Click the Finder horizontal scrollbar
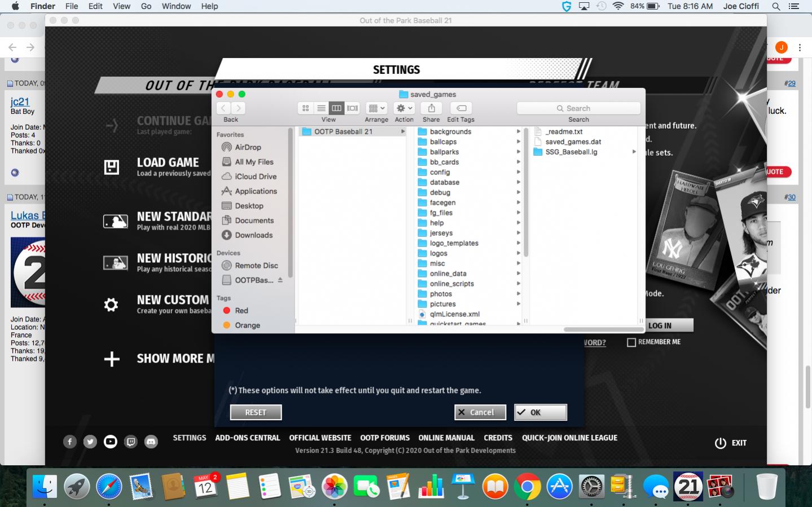Image resolution: width=812 pixels, height=507 pixels. [x=603, y=329]
